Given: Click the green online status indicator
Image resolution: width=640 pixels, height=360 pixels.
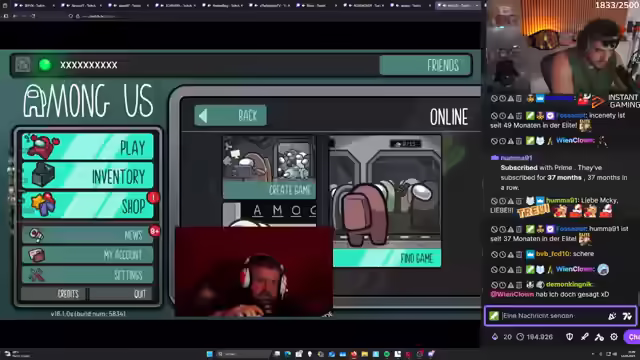Looking at the screenshot, I should [x=45, y=64].
